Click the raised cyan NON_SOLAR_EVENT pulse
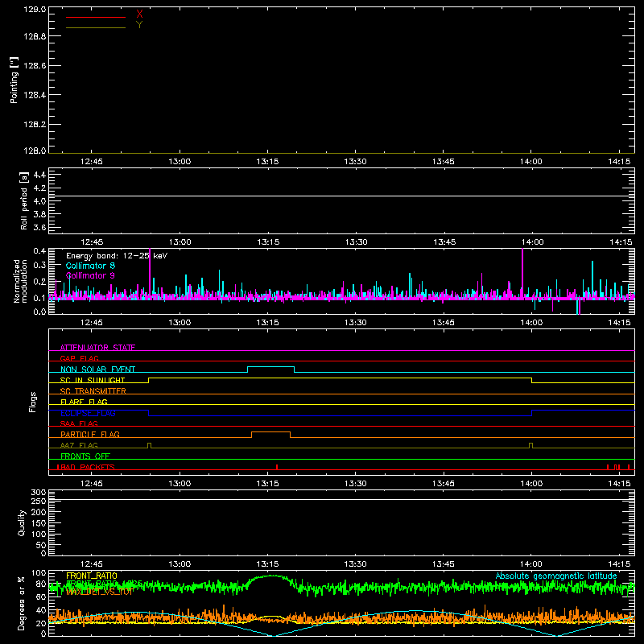 pos(270,367)
